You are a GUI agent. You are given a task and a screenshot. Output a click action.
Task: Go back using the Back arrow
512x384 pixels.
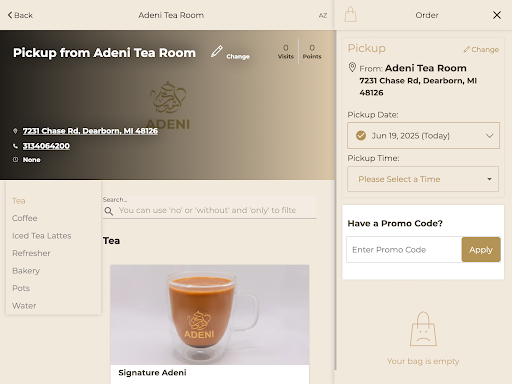(20, 15)
